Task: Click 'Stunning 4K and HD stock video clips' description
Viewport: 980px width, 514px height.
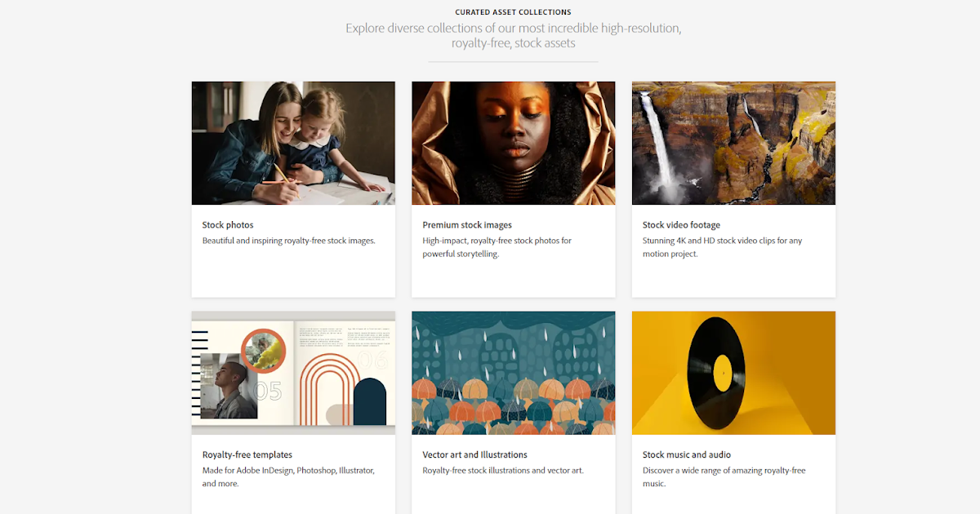Action: click(723, 247)
